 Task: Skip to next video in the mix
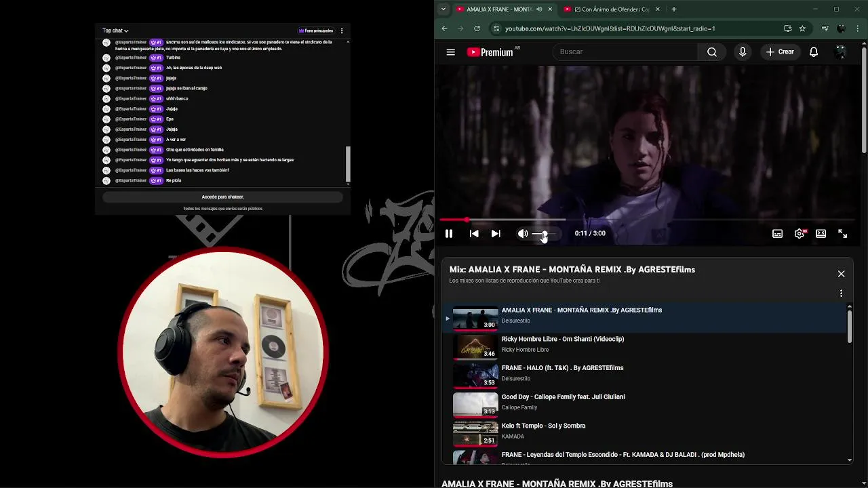click(496, 233)
